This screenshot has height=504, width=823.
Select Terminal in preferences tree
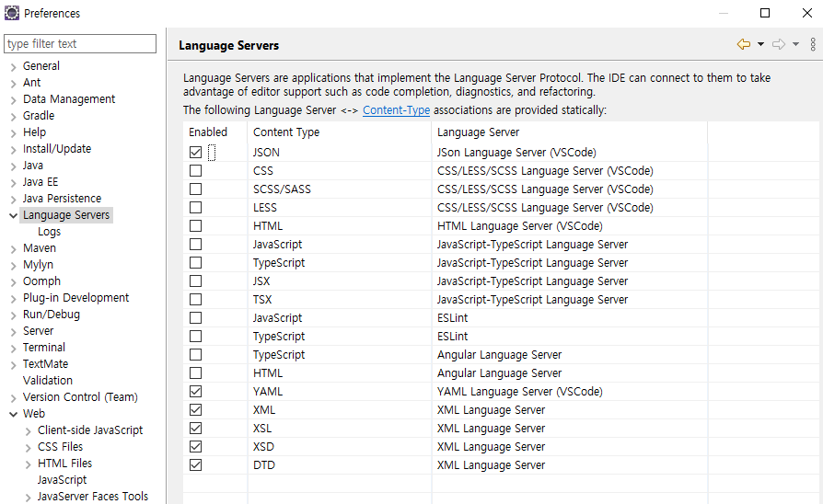tap(44, 347)
